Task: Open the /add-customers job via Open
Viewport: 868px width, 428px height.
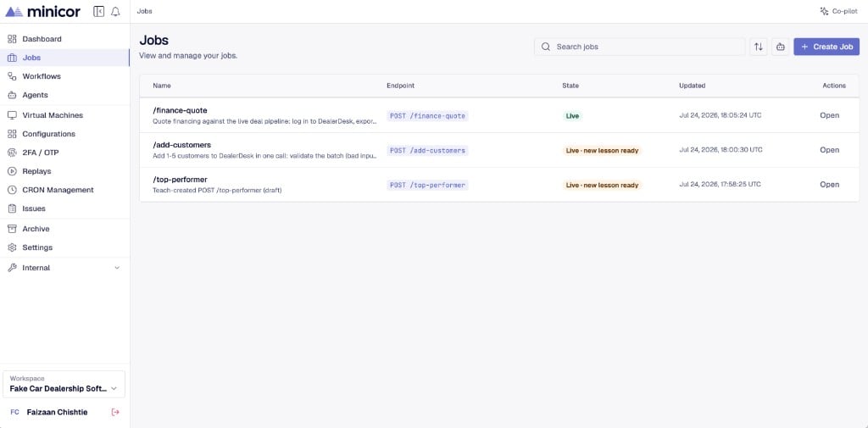Action: [x=829, y=150]
